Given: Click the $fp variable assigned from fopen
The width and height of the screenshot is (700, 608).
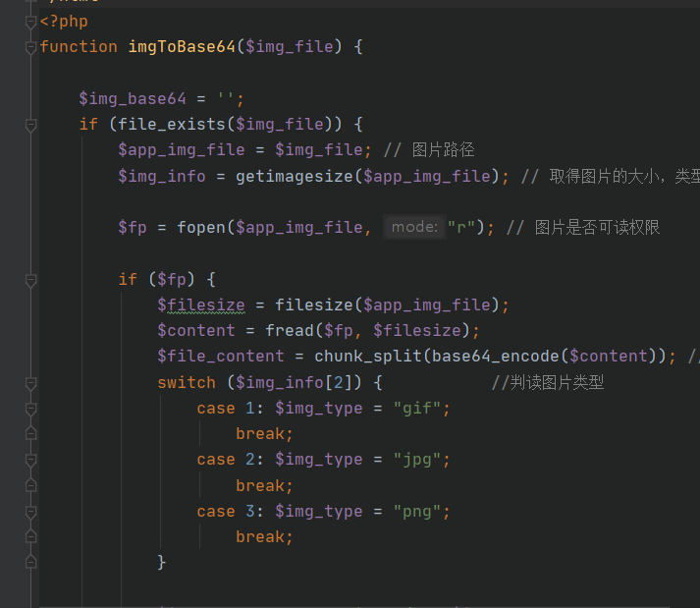Looking at the screenshot, I should coord(133,228).
